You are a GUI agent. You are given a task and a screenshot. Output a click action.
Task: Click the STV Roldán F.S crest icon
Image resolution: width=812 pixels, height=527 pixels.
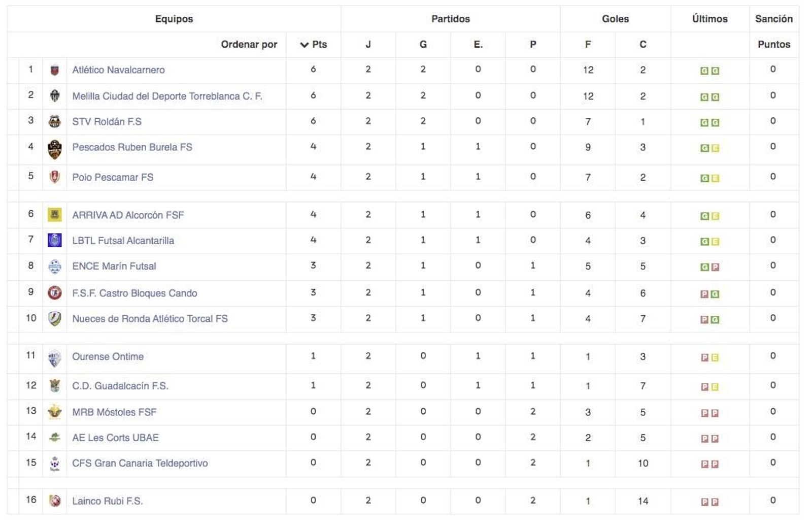tap(54, 122)
